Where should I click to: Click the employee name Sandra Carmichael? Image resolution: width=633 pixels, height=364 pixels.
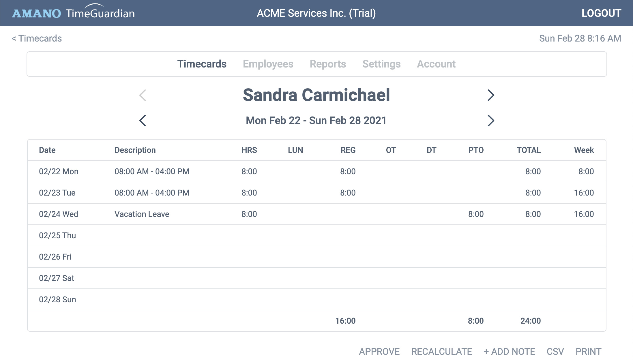(x=316, y=95)
